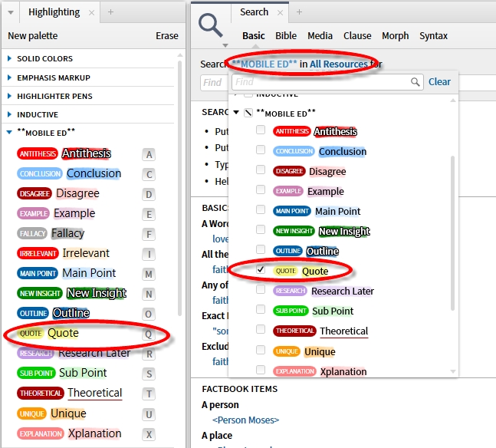The image size is (496, 448).
Task: Click New palette in Highlighting panel
Action: pyautogui.click(x=33, y=36)
